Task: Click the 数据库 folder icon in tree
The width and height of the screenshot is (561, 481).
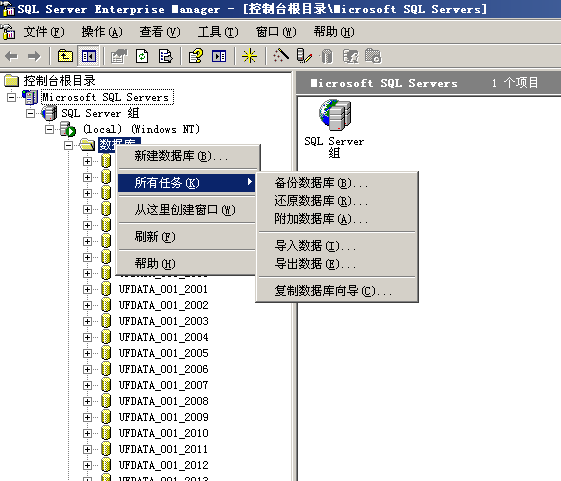Action: point(88,145)
